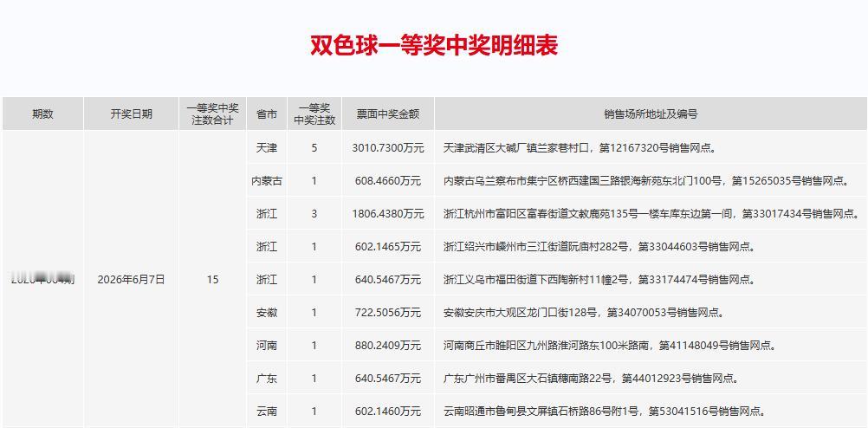Select the winning count 5 for 天津
The width and height of the screenshot is (868, 428).
(x=314, y=148)
